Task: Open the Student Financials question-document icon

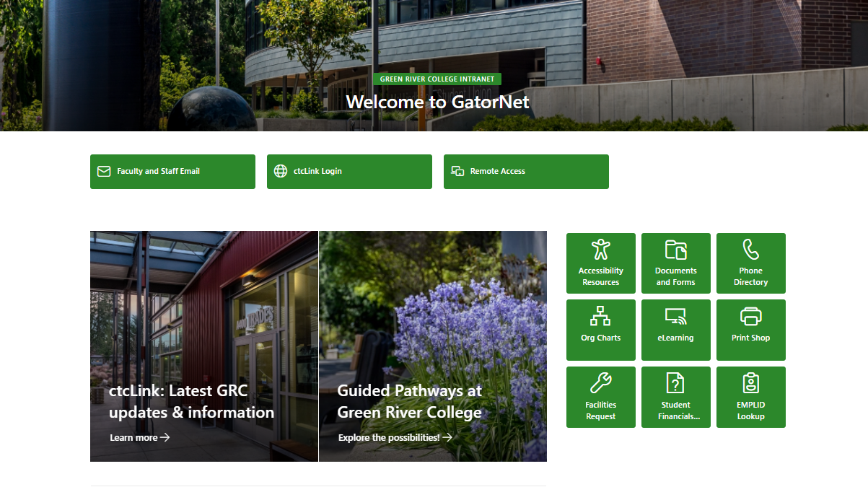Action: [675, 383]
